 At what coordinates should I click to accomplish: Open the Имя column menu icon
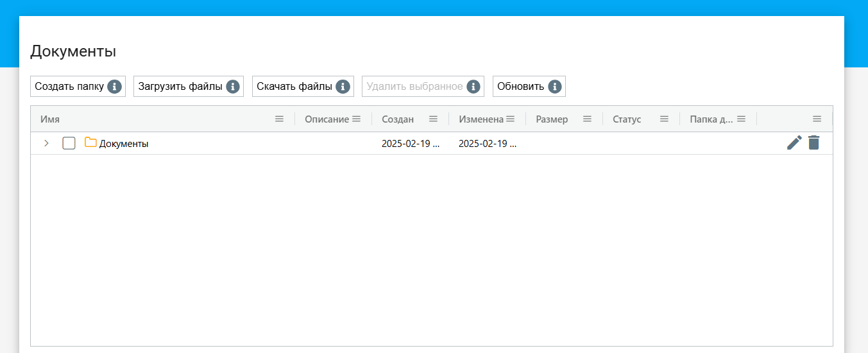pos(279,119)
